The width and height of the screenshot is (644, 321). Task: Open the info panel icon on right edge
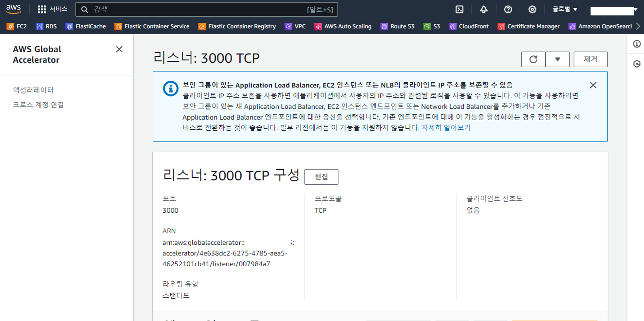pyautogui.click(x=637, y=44)
